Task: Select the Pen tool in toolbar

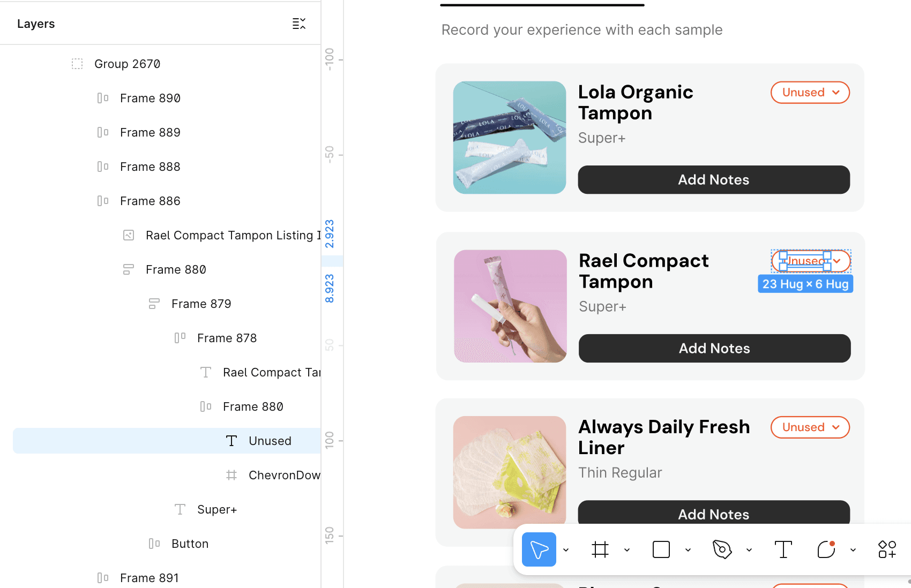Action: tap(722, 549)
